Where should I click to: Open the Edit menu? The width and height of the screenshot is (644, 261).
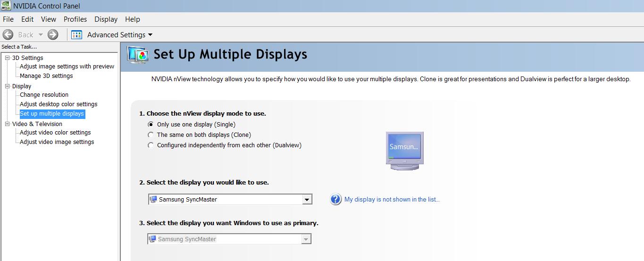click(x=27, y=19)
